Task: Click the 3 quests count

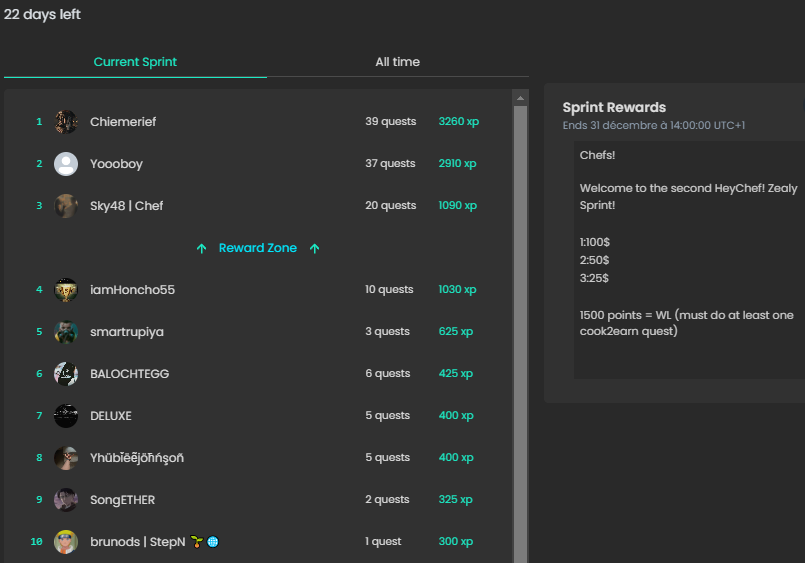Action: pyautogui.click(x=388, y=332)
